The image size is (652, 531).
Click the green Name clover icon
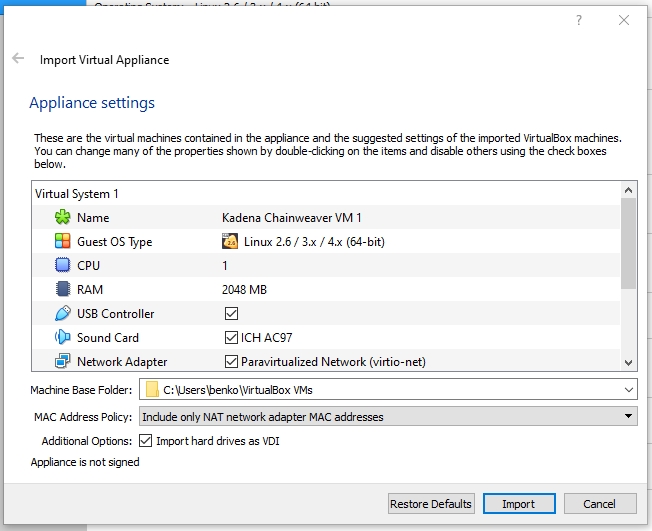tap(63, 218)
